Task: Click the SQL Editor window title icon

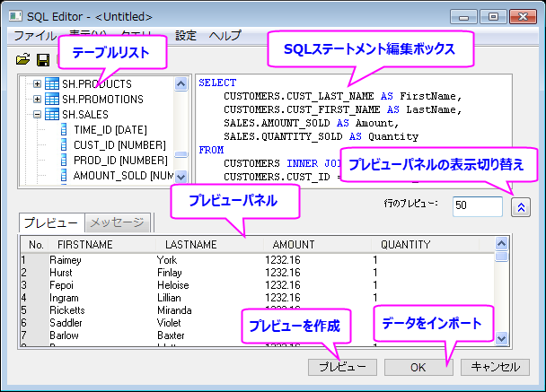Action: pyautogui.click(x=15, y=16)
